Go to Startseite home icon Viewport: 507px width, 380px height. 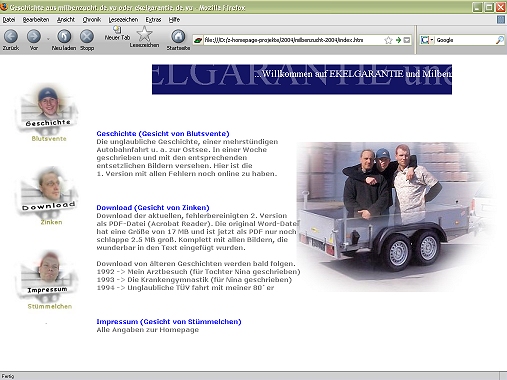click(178, 36)
